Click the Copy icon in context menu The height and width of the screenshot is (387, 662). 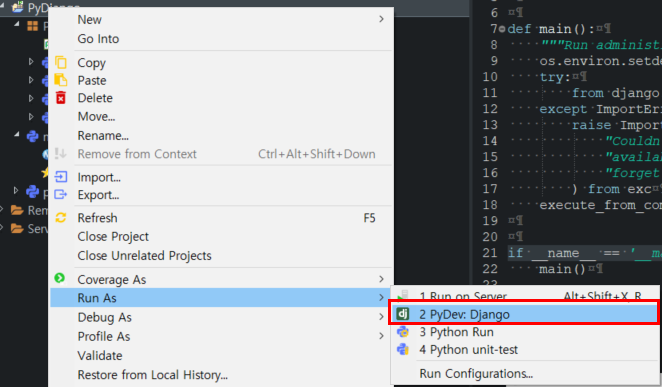tap(61, 62)
